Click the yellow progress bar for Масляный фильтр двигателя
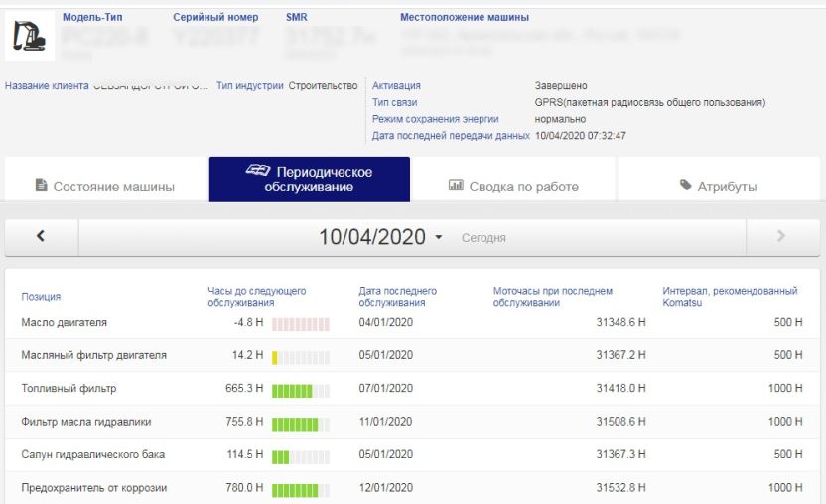The image size is (826, 504). (x=301, y=358)
